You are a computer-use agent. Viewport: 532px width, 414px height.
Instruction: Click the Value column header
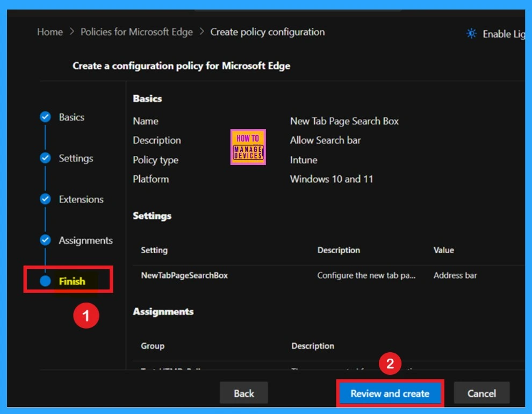click(443, 250)
